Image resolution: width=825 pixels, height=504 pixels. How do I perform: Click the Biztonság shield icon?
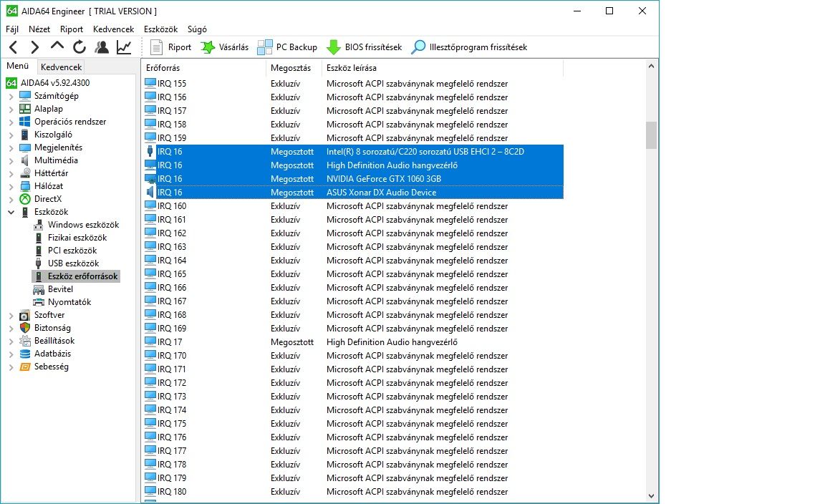coord(25,328)
